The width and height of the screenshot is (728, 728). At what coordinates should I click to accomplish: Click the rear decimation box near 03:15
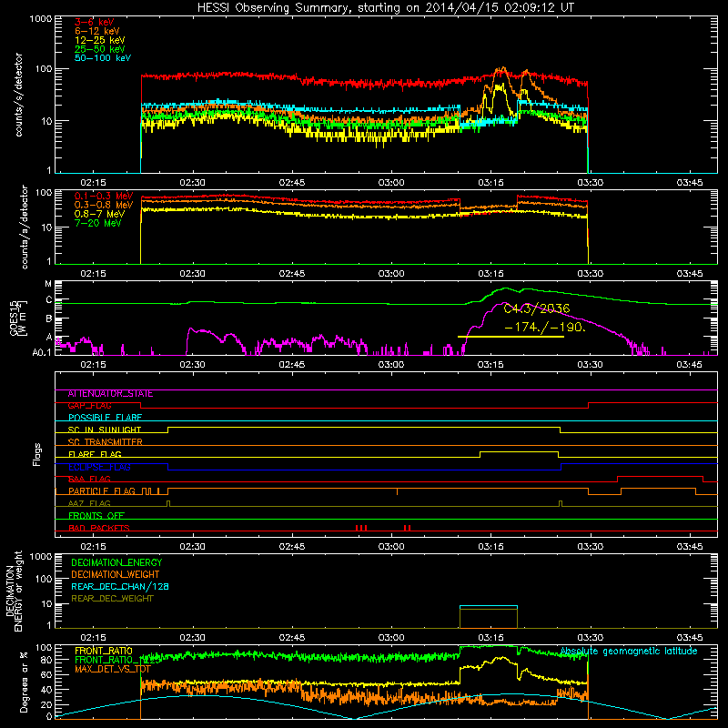click(489, 617)
